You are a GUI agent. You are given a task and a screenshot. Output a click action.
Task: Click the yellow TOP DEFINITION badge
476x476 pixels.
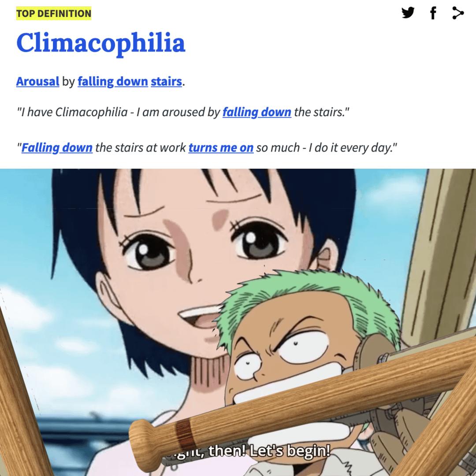pos(54,13)
